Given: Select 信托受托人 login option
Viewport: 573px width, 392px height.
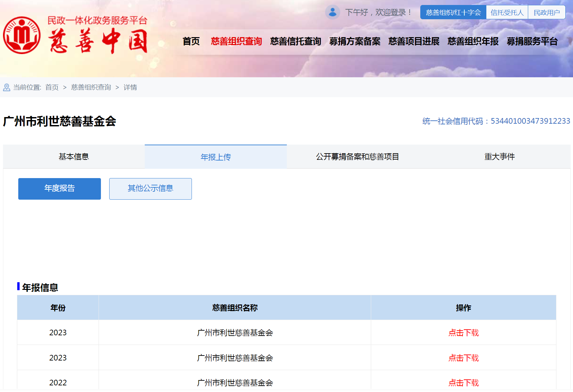Looking at the screenshot, I should click(x=507, y=12).
